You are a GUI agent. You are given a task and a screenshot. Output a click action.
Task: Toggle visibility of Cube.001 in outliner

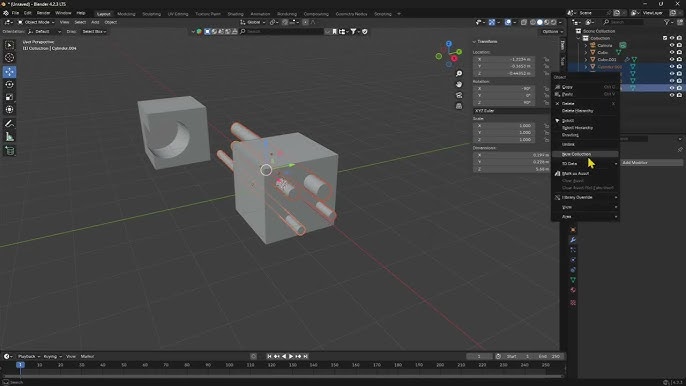(x=672, y=59)
